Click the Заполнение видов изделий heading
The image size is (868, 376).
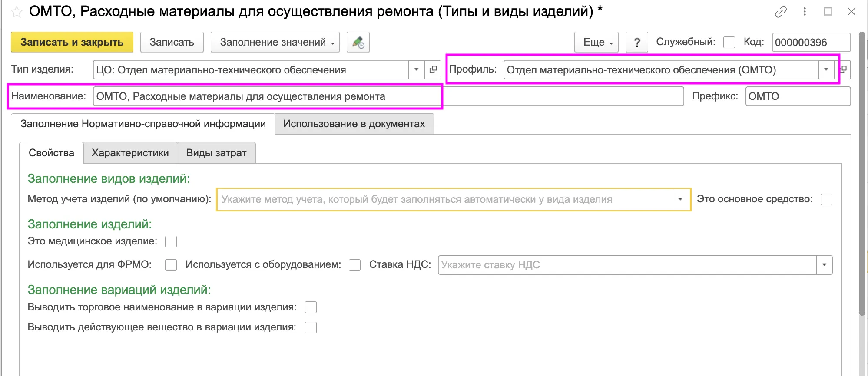pos(109,178)
